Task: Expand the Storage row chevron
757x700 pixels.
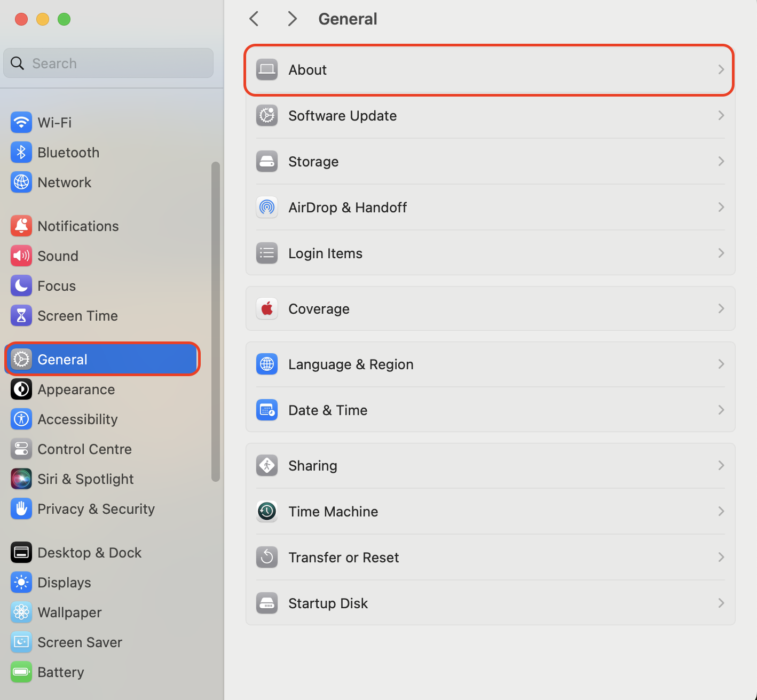Action: (721, 162)
